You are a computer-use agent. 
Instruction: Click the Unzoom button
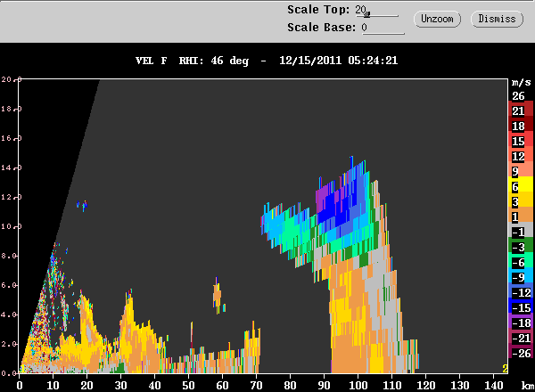pos(437,19)
